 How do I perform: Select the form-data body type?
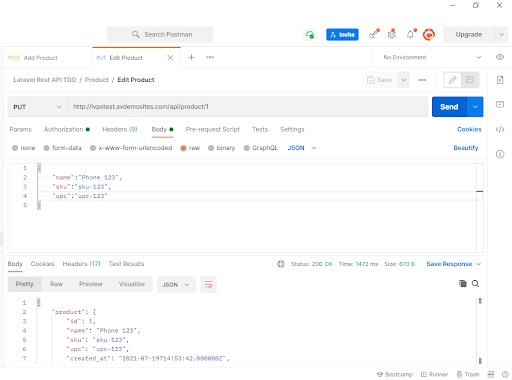[x=62, y=148]
